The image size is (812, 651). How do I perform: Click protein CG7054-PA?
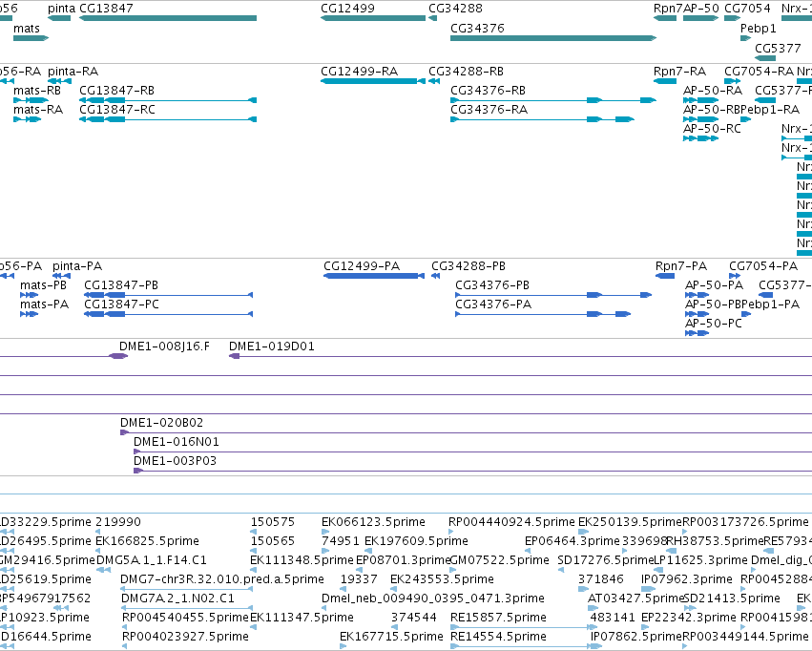735,276
